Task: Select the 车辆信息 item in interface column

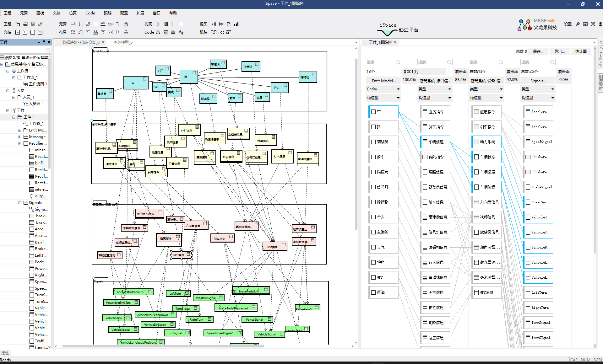Action: [x=435, y=142]
